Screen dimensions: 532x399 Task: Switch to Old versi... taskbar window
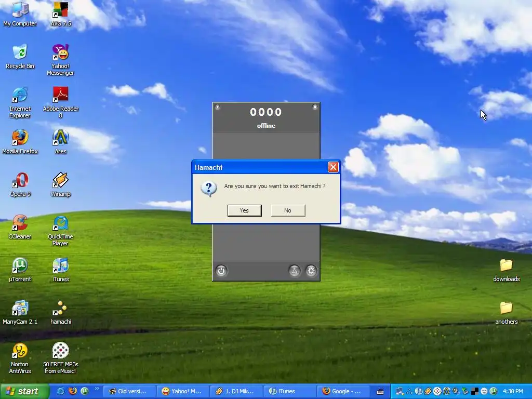pos(129,391)
